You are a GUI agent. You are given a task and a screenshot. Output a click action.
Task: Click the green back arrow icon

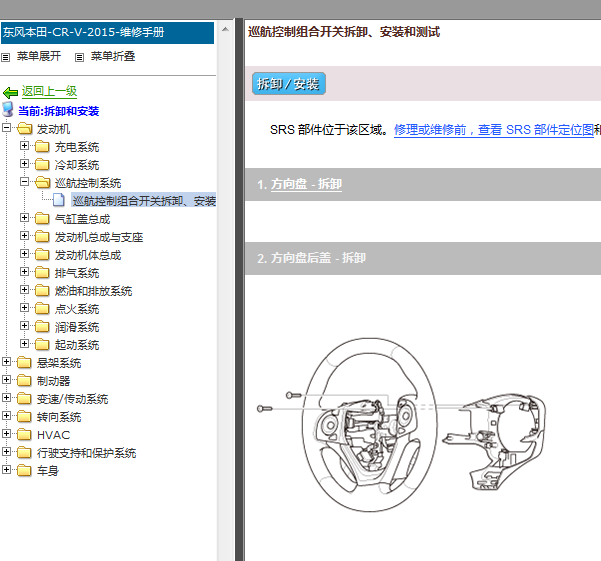(x=10, y=92)
